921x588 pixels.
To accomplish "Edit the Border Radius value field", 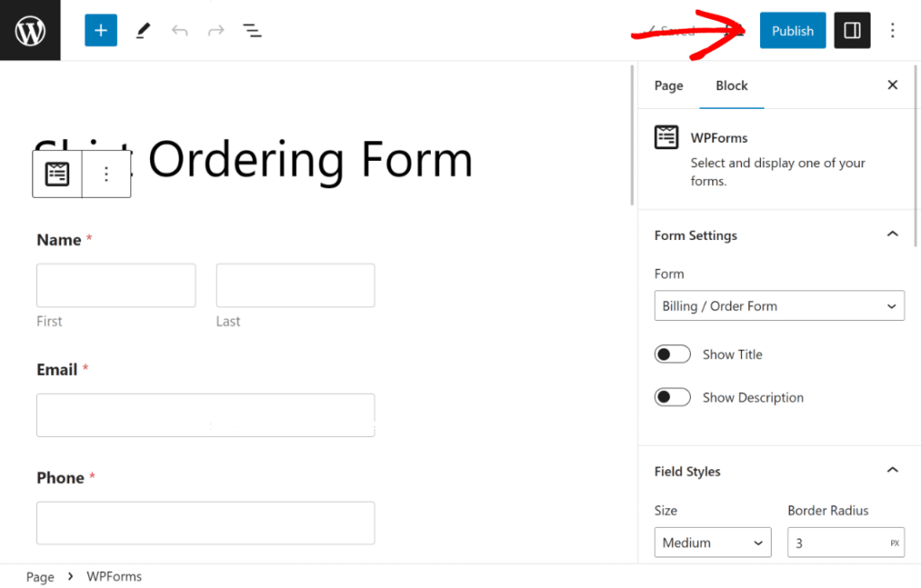I will [x=838, y=542].
